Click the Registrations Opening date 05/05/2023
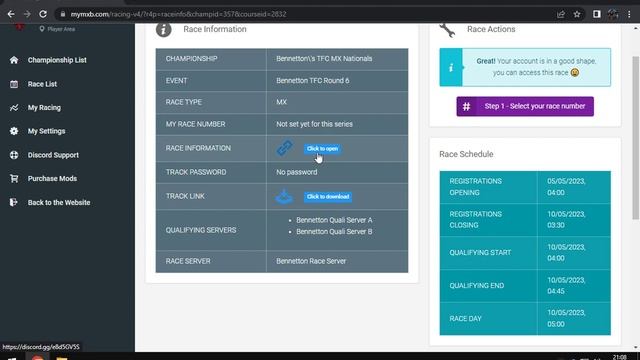This screenshot has height=360, width=640. [x=566, y=181]
